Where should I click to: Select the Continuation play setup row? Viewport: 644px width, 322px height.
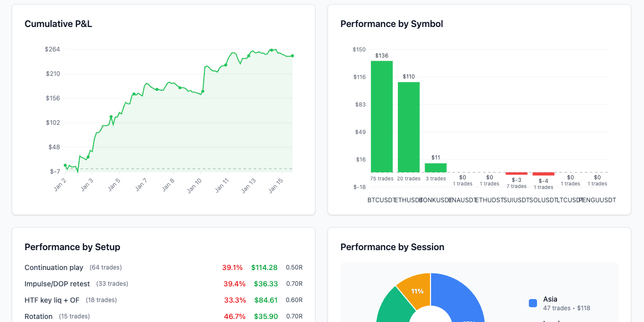coord(164,267)
